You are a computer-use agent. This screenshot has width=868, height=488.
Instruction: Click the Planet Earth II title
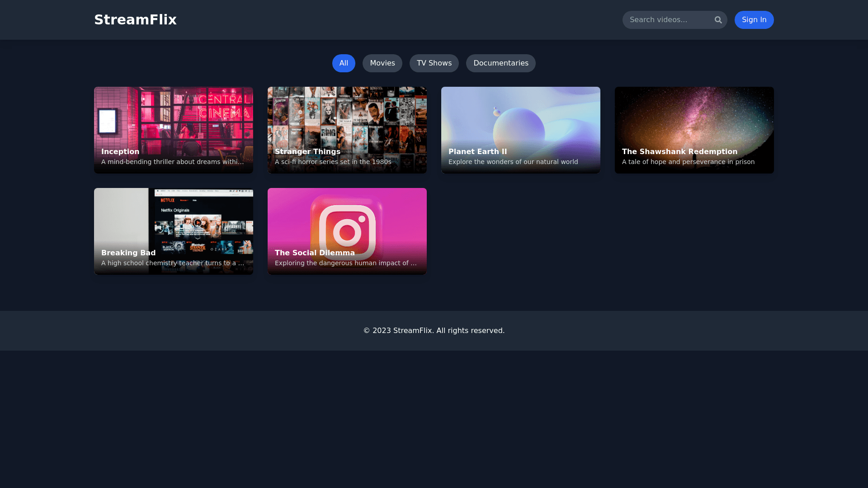(477, 151)
